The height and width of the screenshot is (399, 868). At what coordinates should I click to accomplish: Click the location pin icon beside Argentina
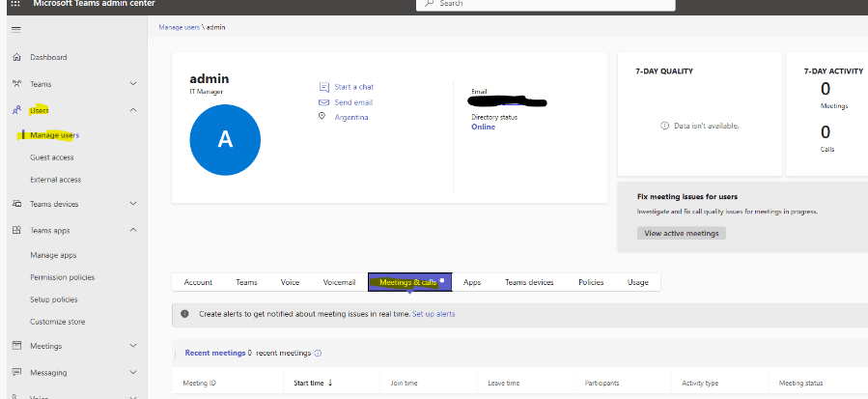click(x=322, y=116)
